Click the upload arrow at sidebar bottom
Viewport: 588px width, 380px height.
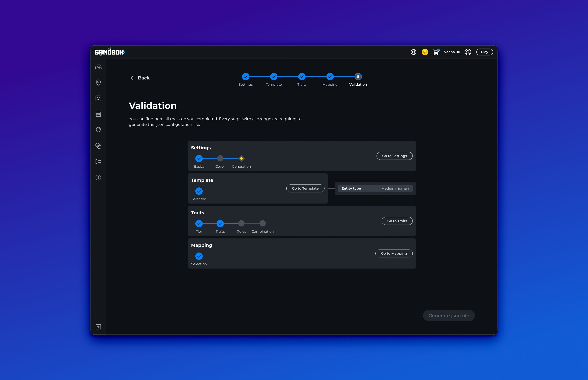pos(98,327)
